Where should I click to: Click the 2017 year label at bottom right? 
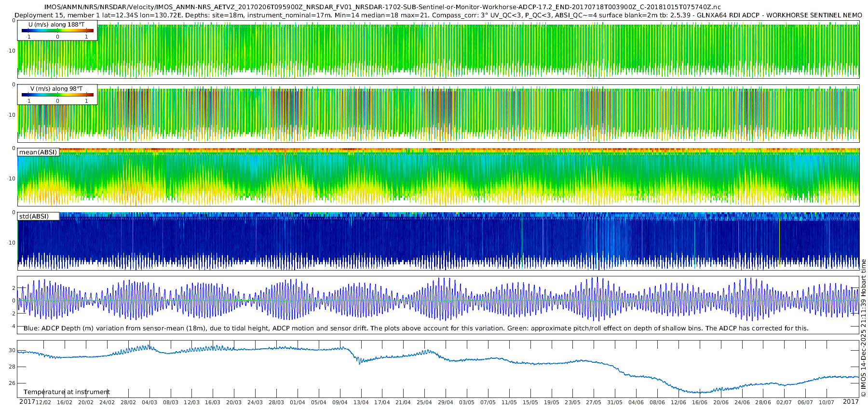851,402
